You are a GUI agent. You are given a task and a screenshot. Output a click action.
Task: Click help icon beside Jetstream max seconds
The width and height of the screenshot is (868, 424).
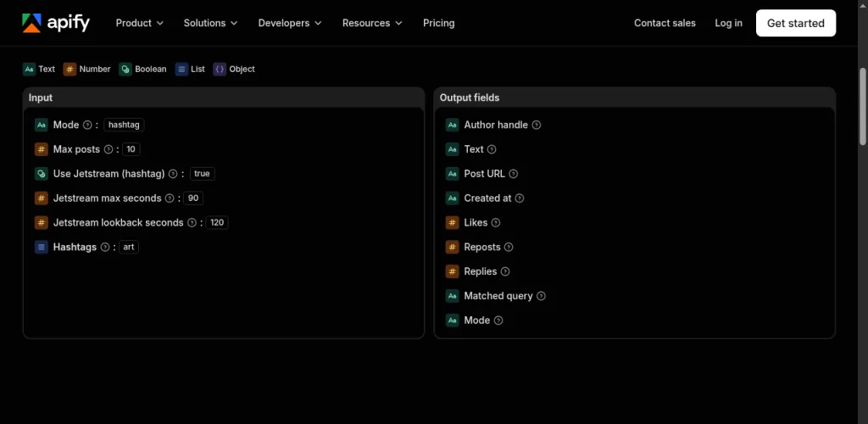pyautogui.click(x=170, y=198)
